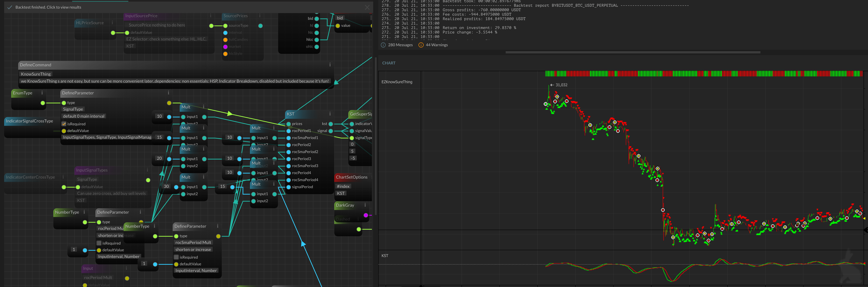
Task: Edit rocSmaPeriod Mult name field
Action: pos(193,242)
